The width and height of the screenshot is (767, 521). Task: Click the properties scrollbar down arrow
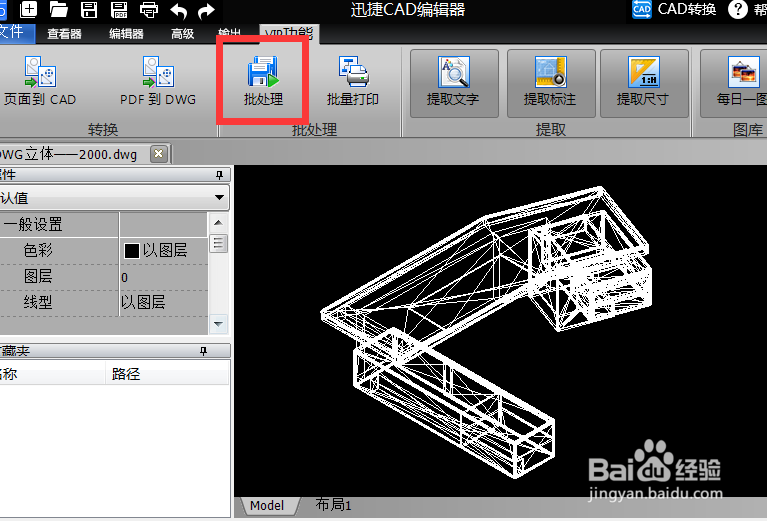[218, 324]
